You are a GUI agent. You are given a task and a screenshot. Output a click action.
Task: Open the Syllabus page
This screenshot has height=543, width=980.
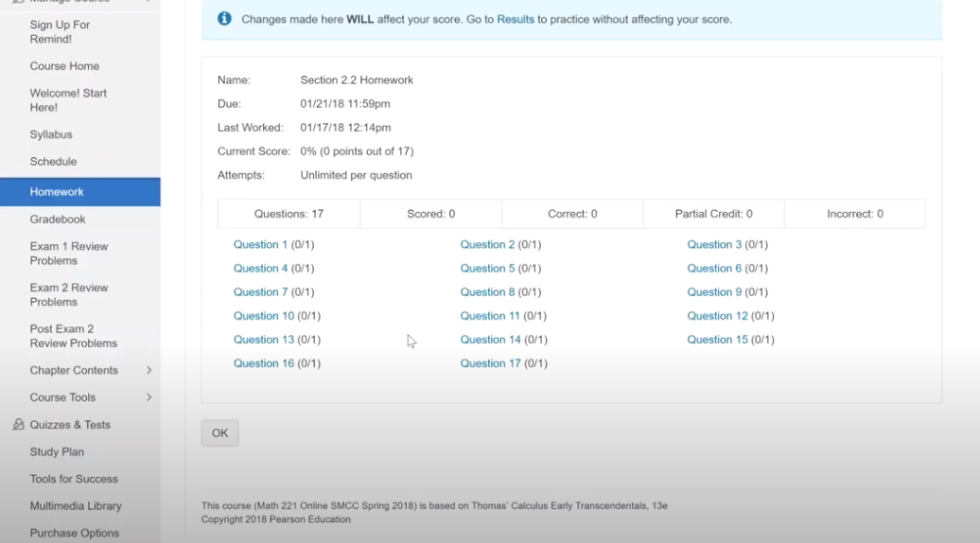[51, 134]
